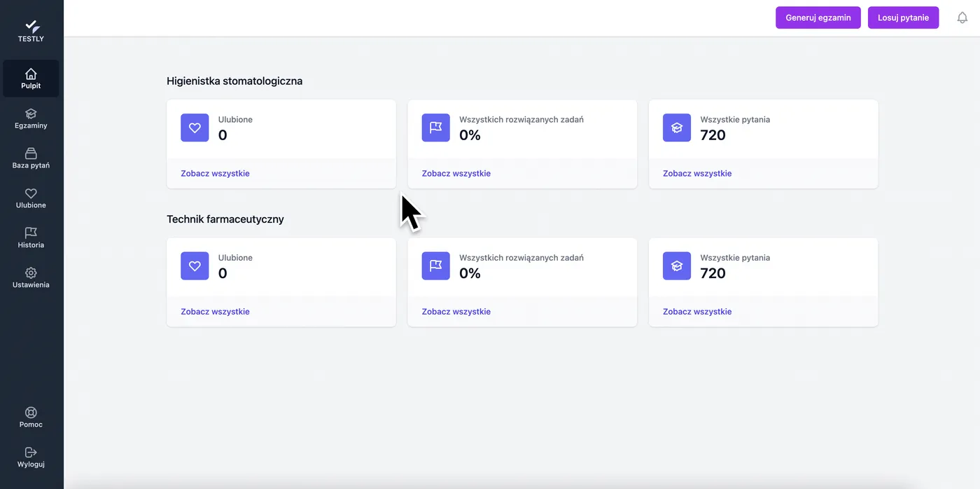Open Zobacz wszystkie under Higienistka rozwiązanych zadań
The image size is (980, 489).
(456, 173)
